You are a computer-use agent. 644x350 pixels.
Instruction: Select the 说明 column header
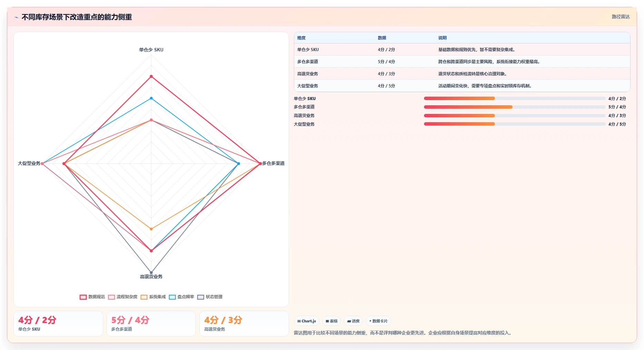(x=443, y=38)
